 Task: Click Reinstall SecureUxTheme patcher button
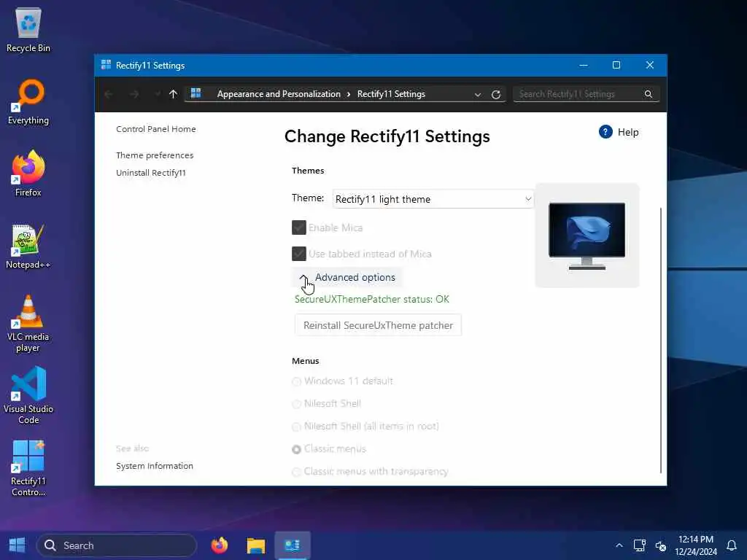379,325
